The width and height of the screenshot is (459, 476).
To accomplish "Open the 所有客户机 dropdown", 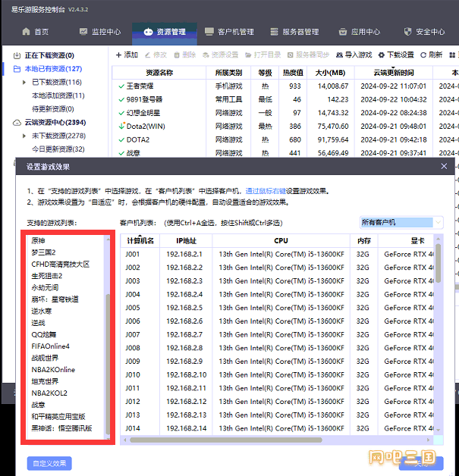I will [x=401, y=223].
